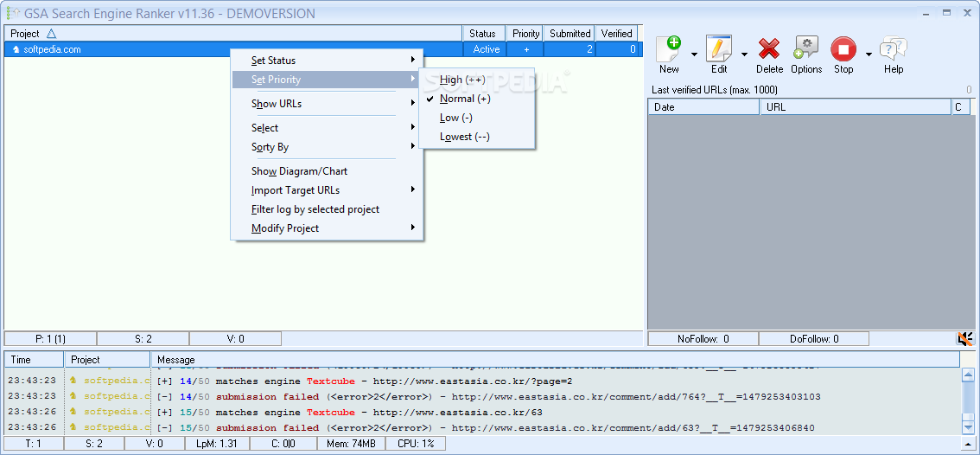This screenshot has height=455, width=980.
Task: Click the LpM: 1.31 status entry
Action: [218, 444]
